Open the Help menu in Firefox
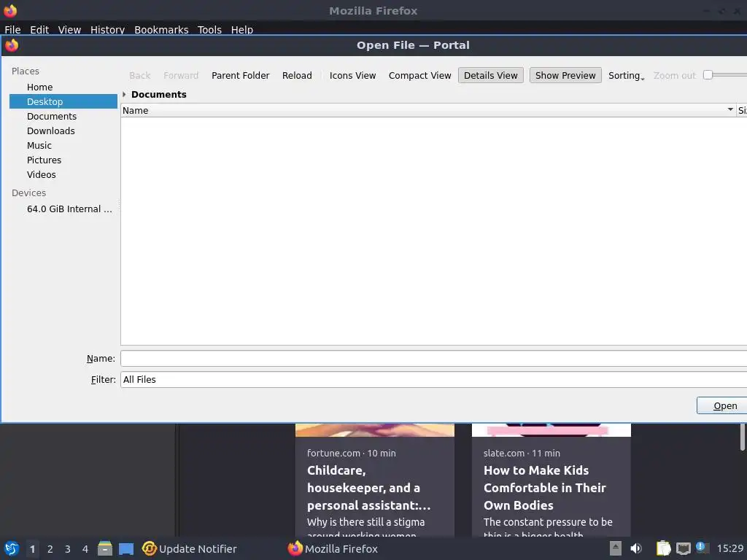The width and height of the screenshot is (747, 560). (x=242, y=29)
